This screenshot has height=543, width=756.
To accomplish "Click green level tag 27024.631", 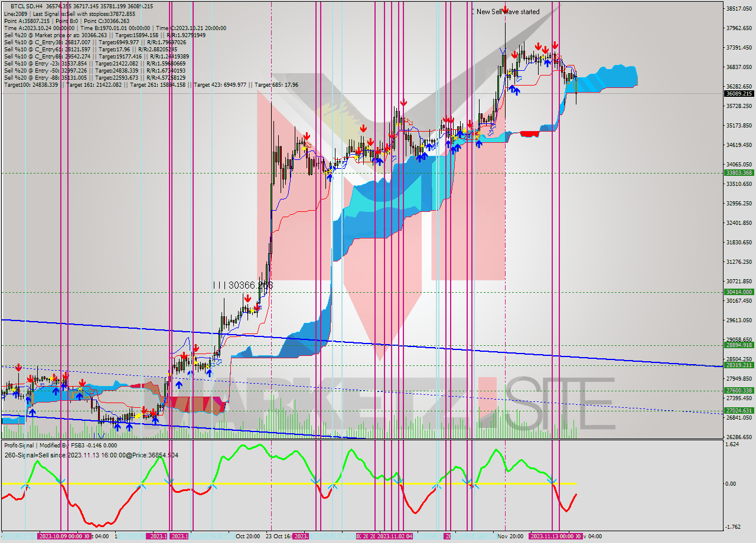I will 739,410.
